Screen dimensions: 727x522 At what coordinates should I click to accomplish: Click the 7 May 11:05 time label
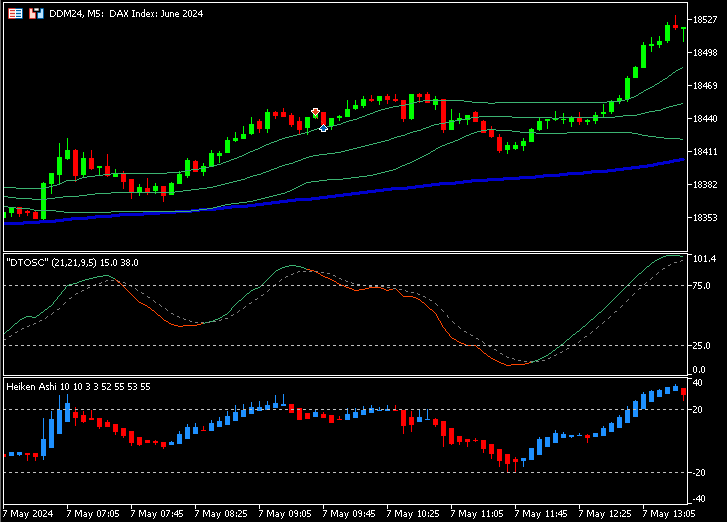pyautogui.click(x=477, y=514)
